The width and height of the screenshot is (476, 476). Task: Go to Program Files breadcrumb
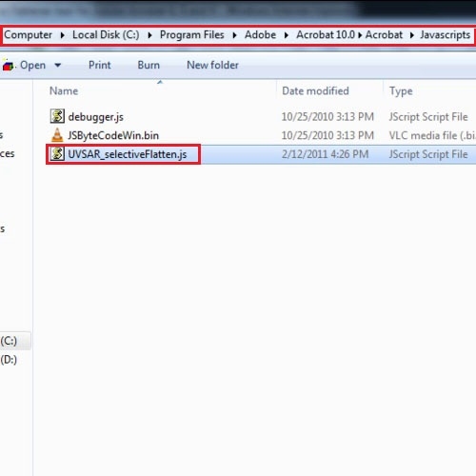click(x=192, y=35)
